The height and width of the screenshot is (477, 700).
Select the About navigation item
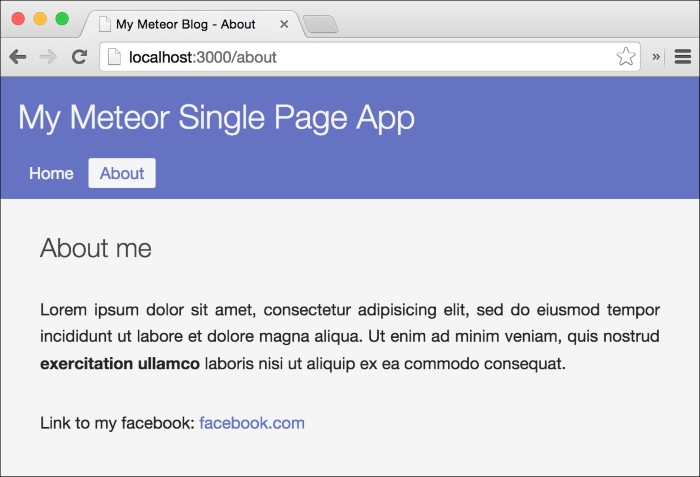click(x=122, y=173)
